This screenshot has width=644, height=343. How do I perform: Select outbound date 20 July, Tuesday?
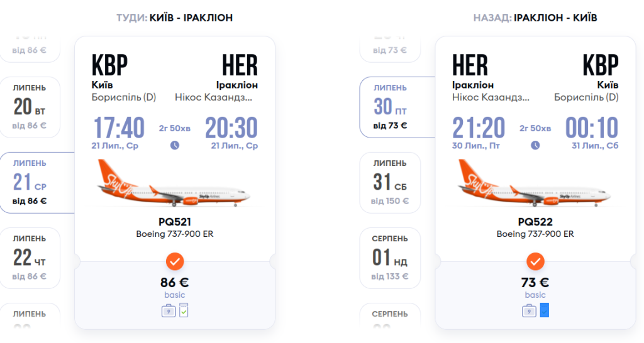(30, 107)
